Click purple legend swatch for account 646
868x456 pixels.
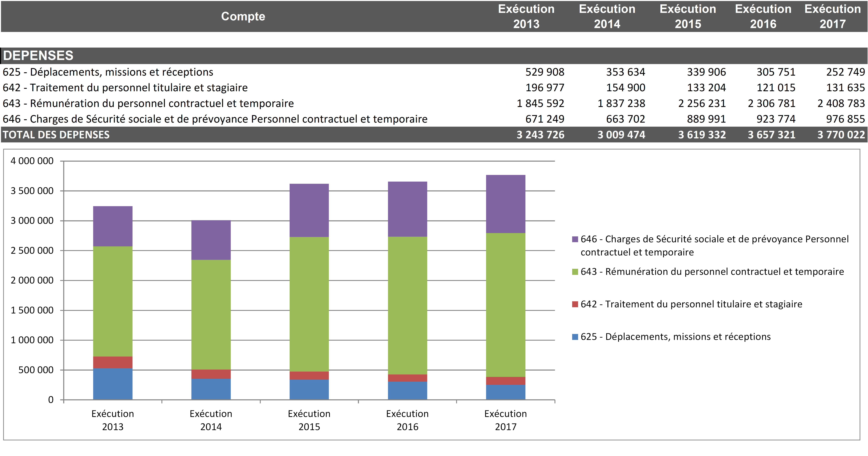pos(575,239)
